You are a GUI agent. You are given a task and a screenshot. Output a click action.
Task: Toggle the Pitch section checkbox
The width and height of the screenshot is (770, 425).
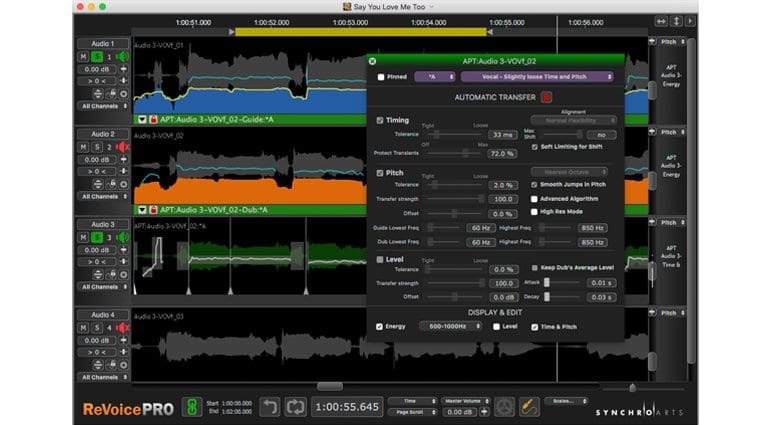click(x=380, y=173)
